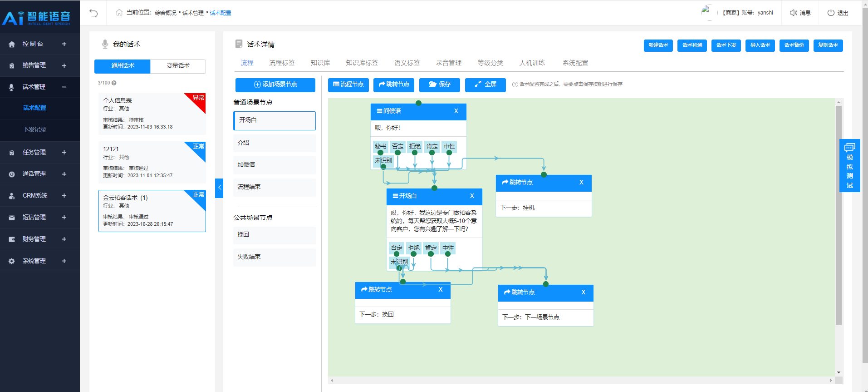The image size is (868, 392).
Task: Enter 全屏 fullscreen mode
Action: click(485, 85)
